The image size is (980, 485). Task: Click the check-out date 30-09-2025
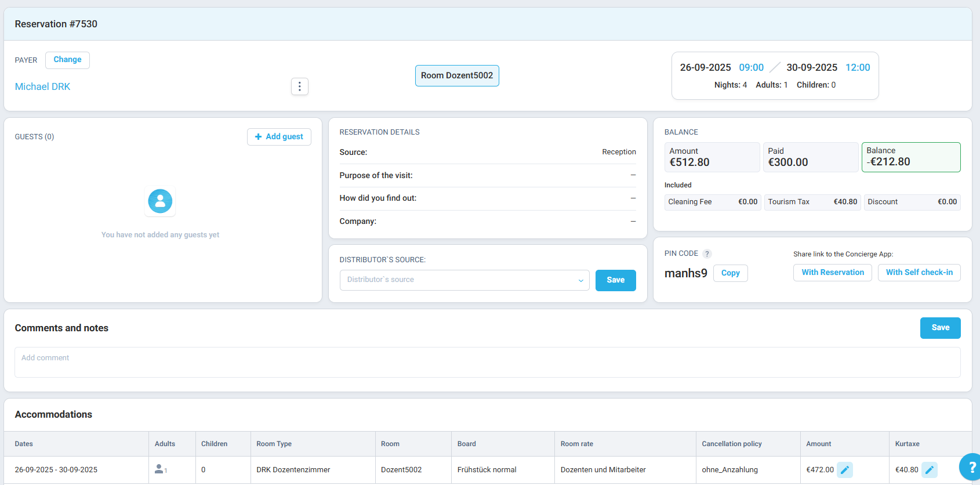[812, 67]
